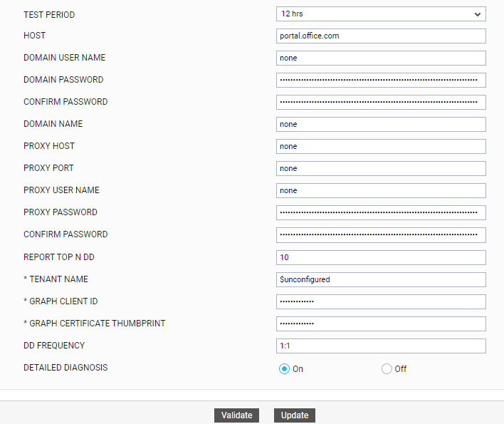Click the GRAPH CLIENT ID field
This screenshot has height=424, width=504.
point(381,301)
